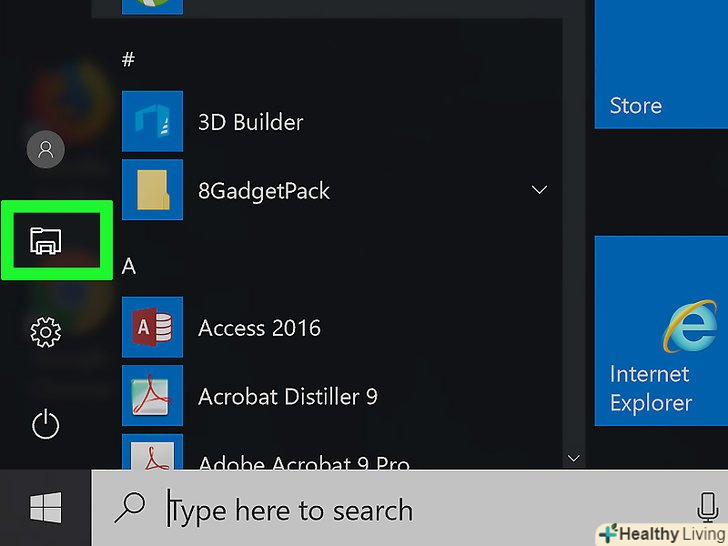
Task: Activate the microphone icon in search bar
Action: 707,508
